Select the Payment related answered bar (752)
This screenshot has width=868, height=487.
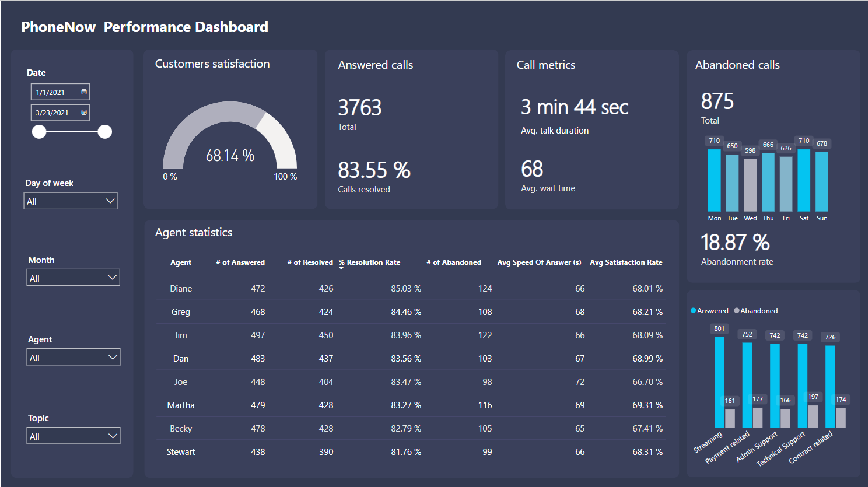click(x=747, y=385)
